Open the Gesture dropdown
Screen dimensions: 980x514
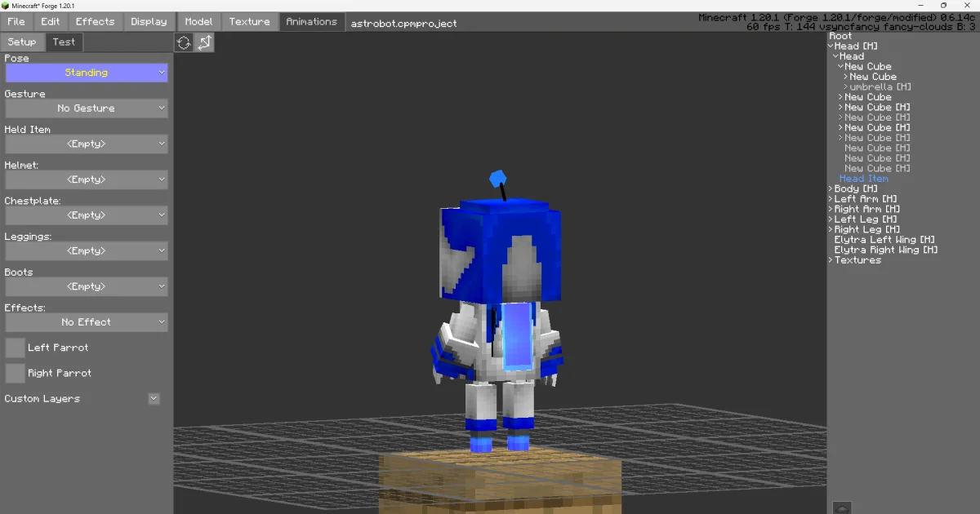click(86, 108)
